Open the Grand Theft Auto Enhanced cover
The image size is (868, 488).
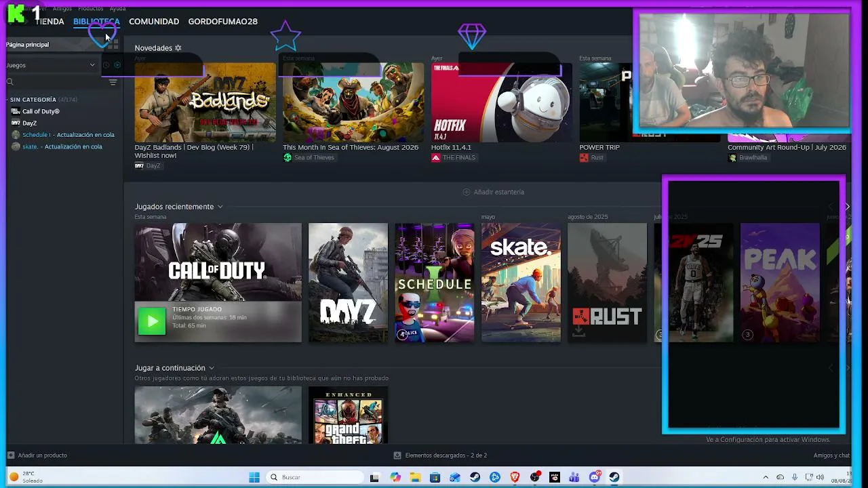[x=348, y=415]
